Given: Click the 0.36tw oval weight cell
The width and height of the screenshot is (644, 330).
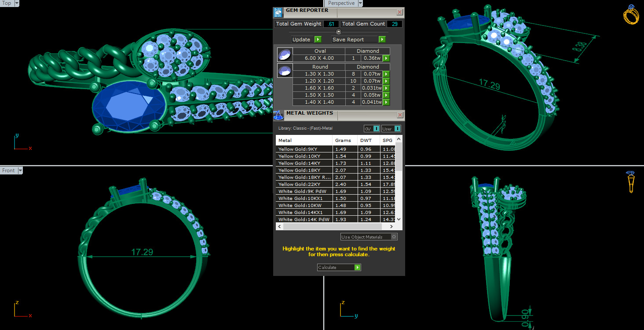Looking at the screenshot, I should tap(372, 58).
